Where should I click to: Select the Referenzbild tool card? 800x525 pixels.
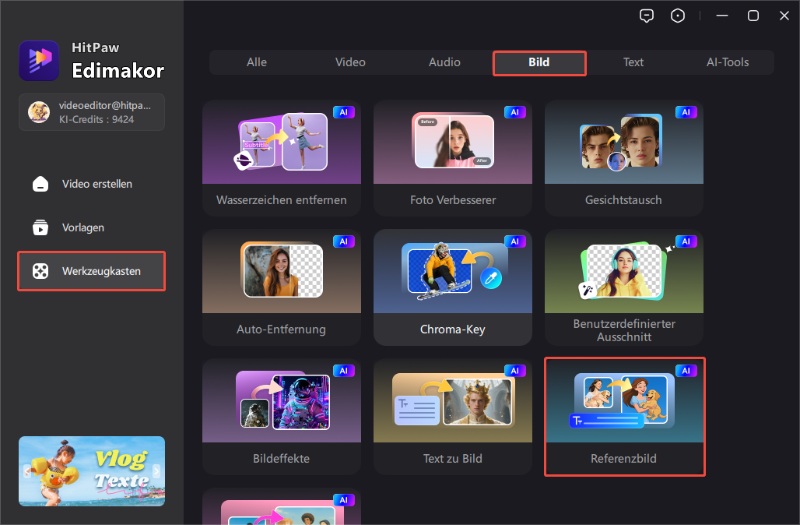(x=624, y=415)
